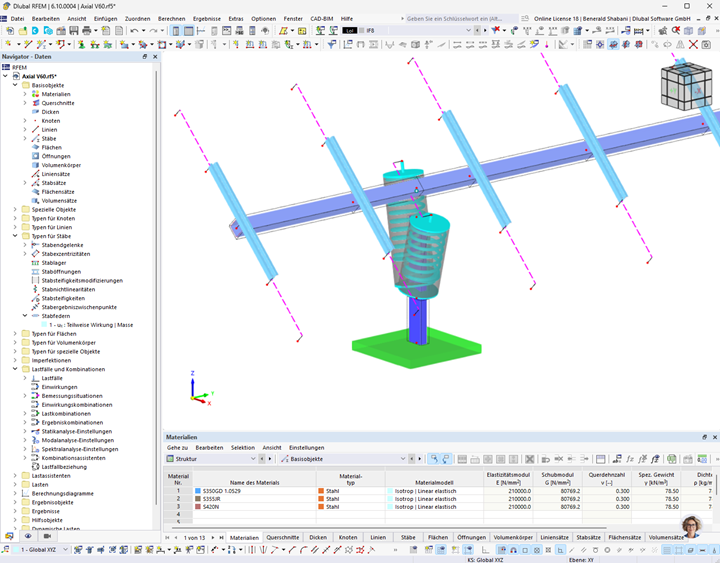Switch to the Knoten table tab
The image size is (720, 563).
[348, 537]
